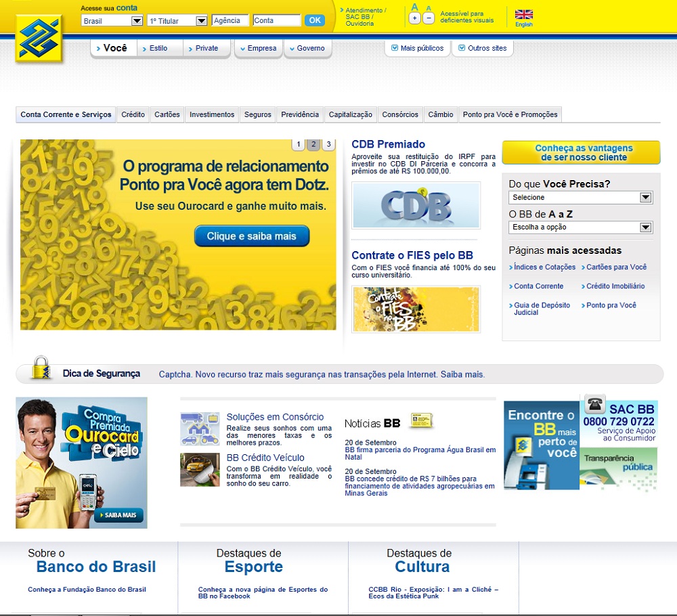The height and width of the screenshot is (616, 677).
Task: Open the Investimentos tab
Action: pyautogui.click(x=212, y=114)
